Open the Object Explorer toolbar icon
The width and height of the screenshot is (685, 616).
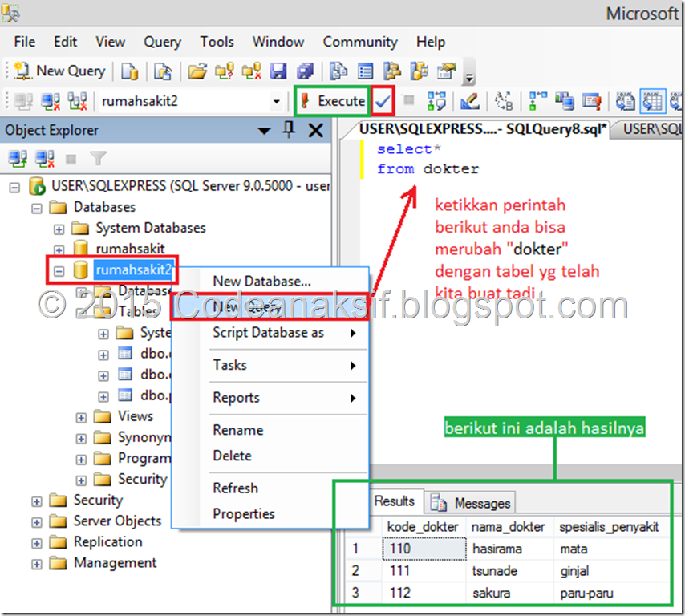[392, 71]
